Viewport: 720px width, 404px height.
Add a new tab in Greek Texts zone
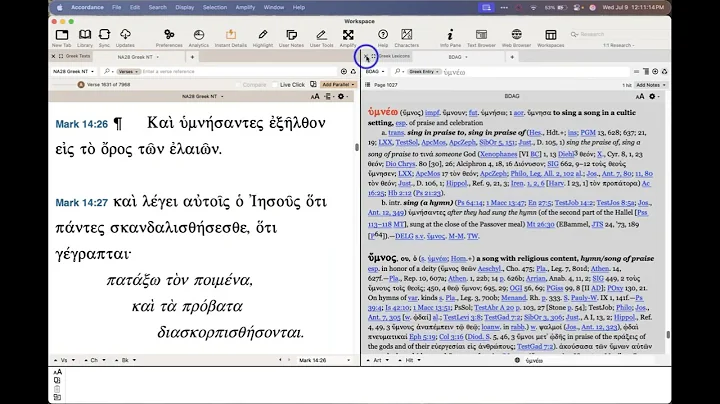[x=192, y=57]
